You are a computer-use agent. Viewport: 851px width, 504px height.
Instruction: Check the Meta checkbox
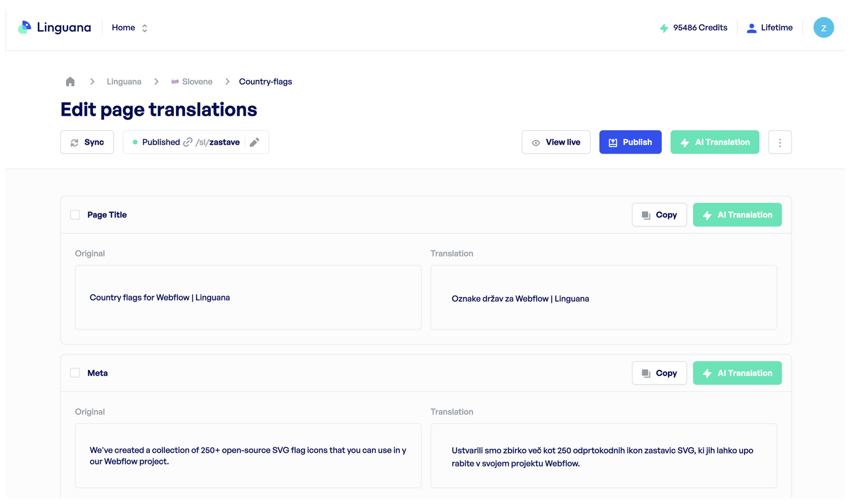75,373
